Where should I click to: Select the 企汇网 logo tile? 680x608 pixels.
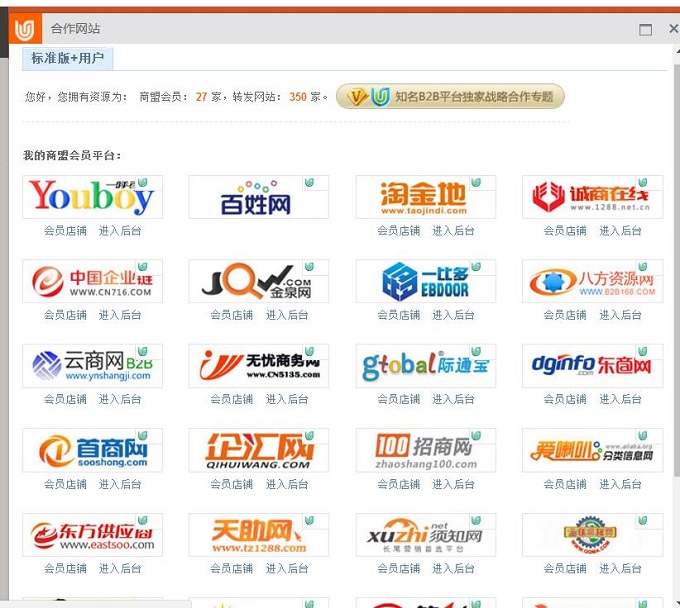[x=258, y=451]
